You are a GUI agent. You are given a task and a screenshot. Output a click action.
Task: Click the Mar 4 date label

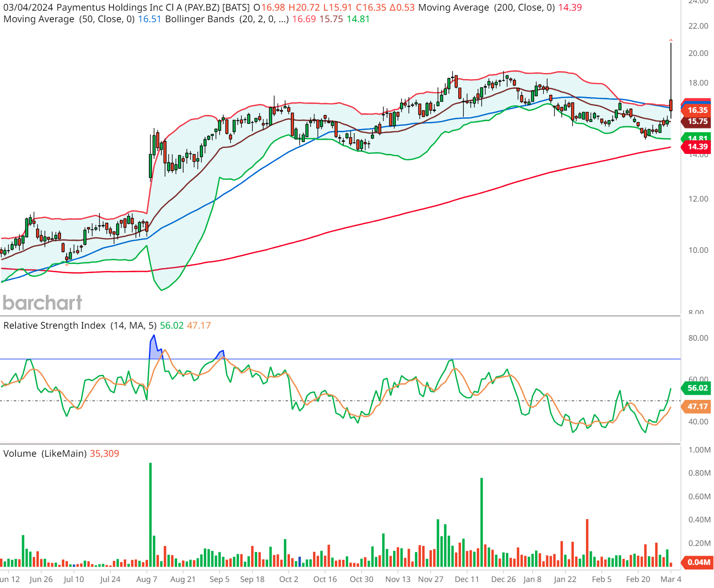pos(671,579)
